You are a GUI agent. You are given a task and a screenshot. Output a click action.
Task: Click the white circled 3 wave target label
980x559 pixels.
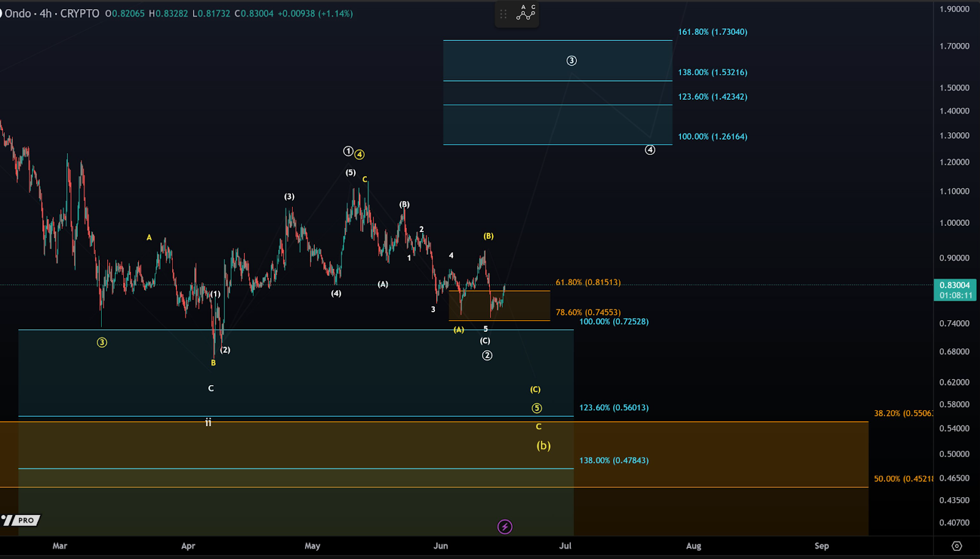[571, 61]
